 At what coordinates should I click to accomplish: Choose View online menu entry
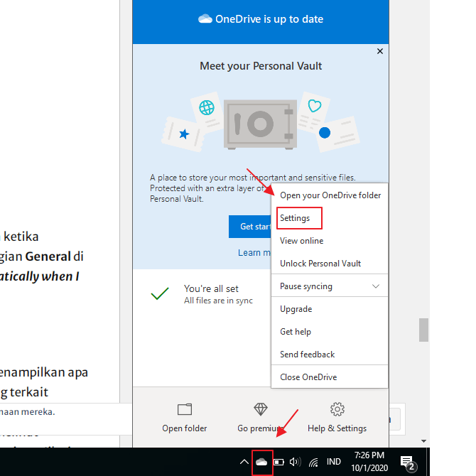(x=301, y=241)
